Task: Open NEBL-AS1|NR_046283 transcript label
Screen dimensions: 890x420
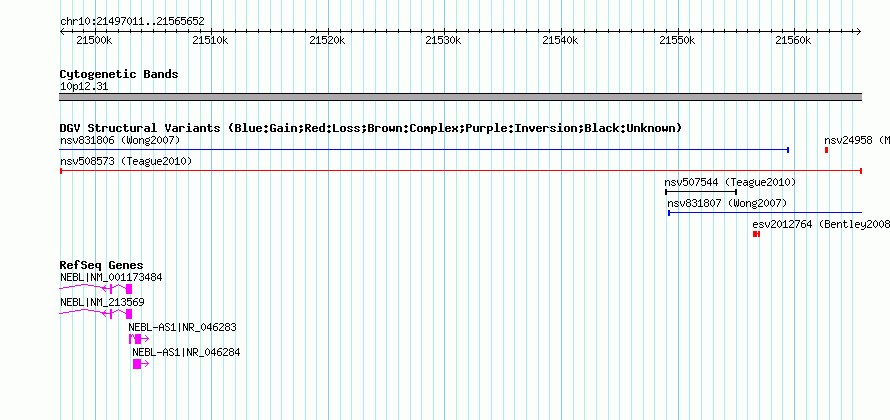Action: 182,327
